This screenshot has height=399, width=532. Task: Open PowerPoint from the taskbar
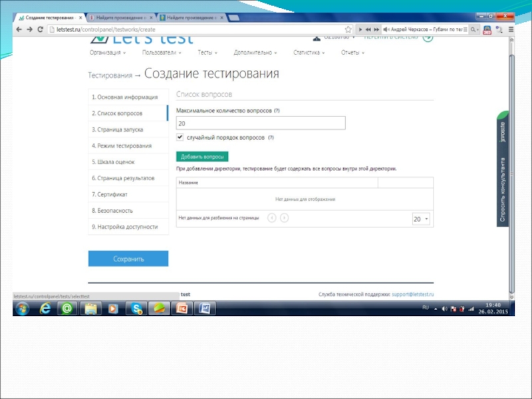[182, 309]
